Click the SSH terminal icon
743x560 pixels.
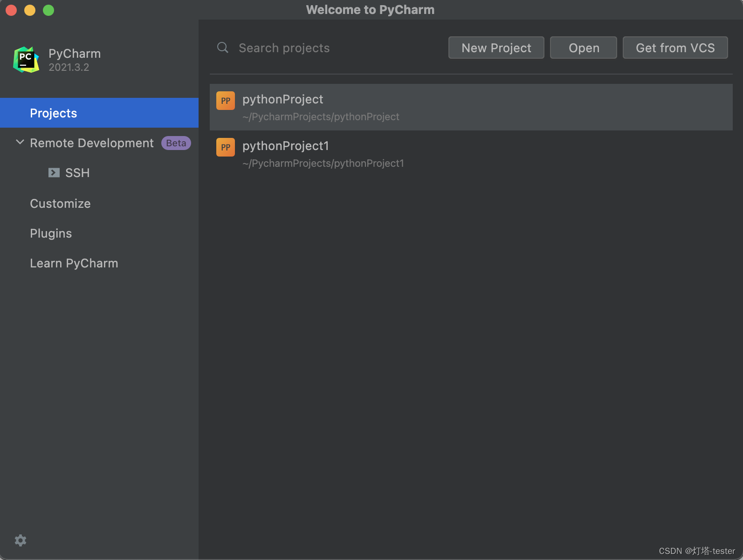(54, 173)
